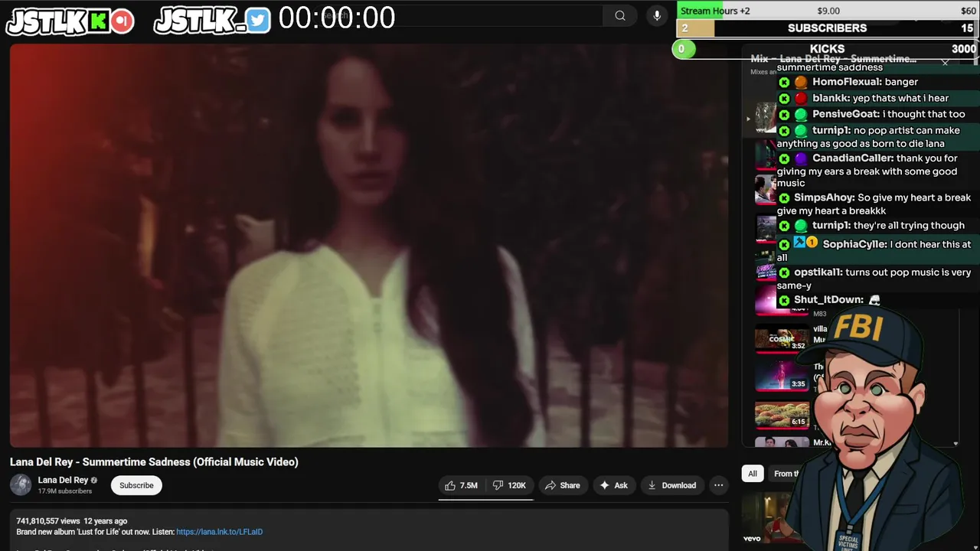Close the Mix playlist panel

click(945, 63)
